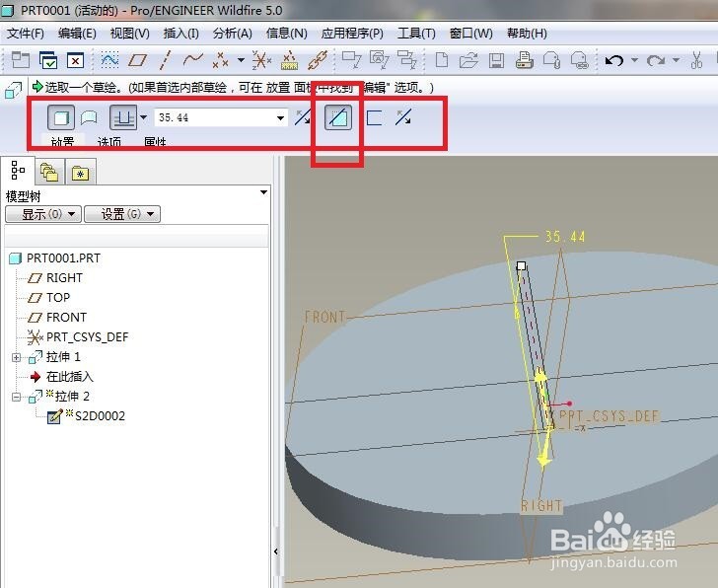The width and height of the screenshot is (718, 588).
Task: Switch to the folder browser tab
Action: (x=49, y=172)
